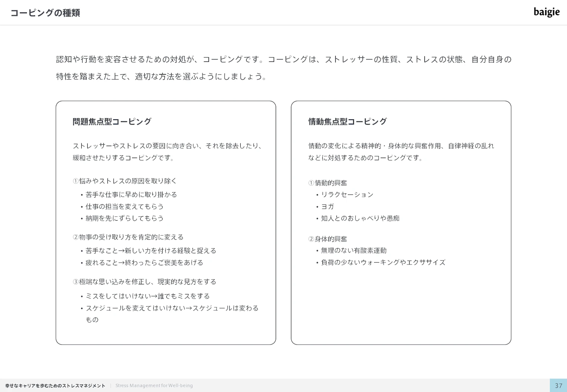Click the line ①悩みやストレスの原因を取り除く
The height and width of the screenshot is (392, 567).
(x=125, y=181)
